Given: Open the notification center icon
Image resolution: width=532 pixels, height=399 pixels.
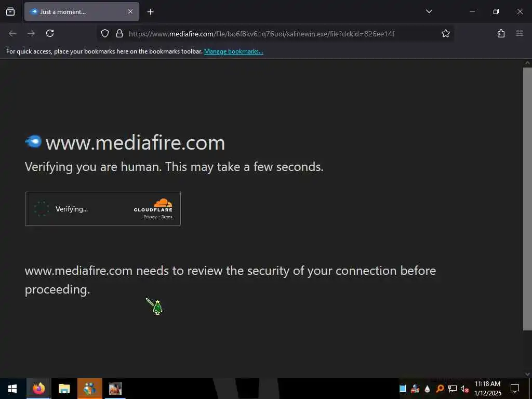Looking at the screenshot, I should [515, 389].
